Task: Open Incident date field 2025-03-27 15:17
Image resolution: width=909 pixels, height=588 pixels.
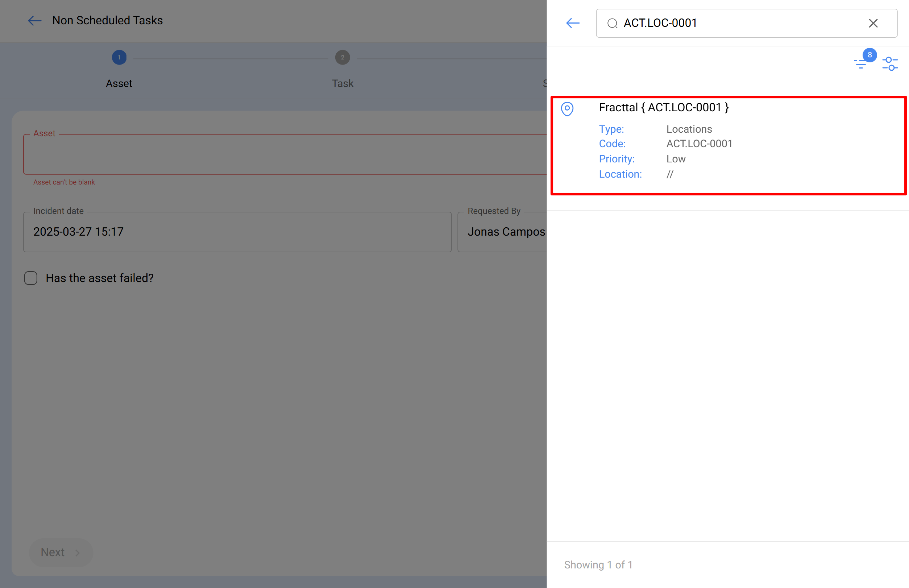Action: [x=237, y=232]
